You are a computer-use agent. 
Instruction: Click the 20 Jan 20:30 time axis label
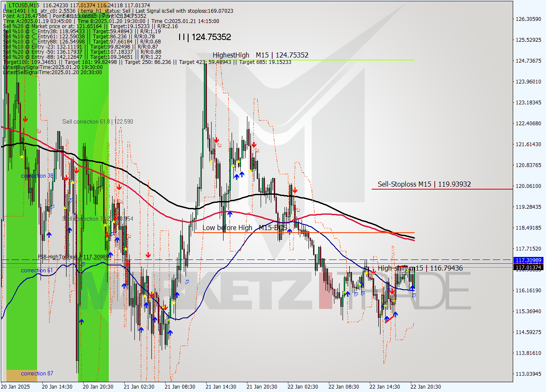(x=98, y=387)
